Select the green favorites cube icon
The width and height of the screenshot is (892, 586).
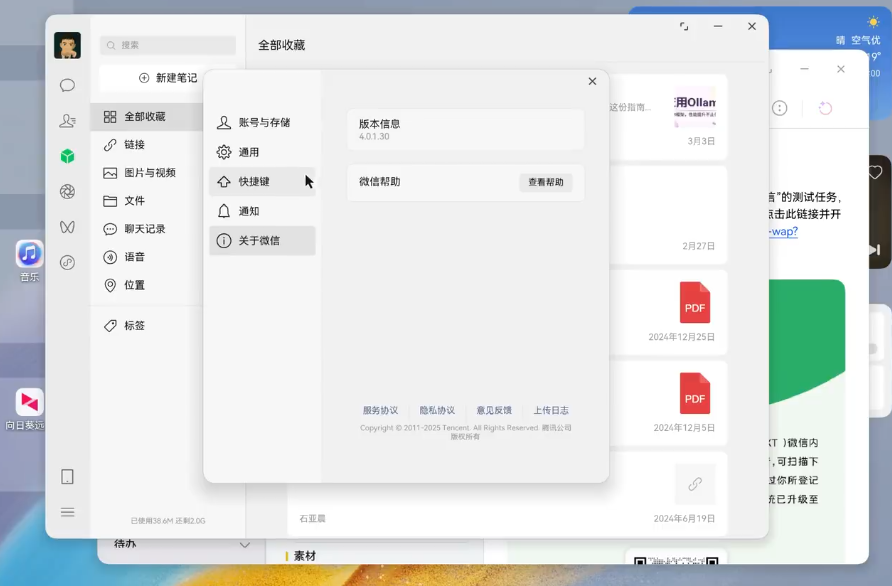click(67, 156)
